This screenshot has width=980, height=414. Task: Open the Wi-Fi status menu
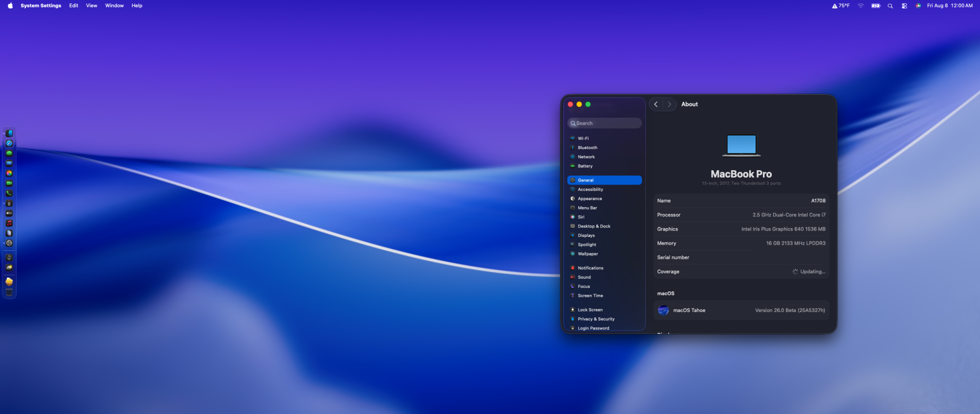tap(860, 5)
